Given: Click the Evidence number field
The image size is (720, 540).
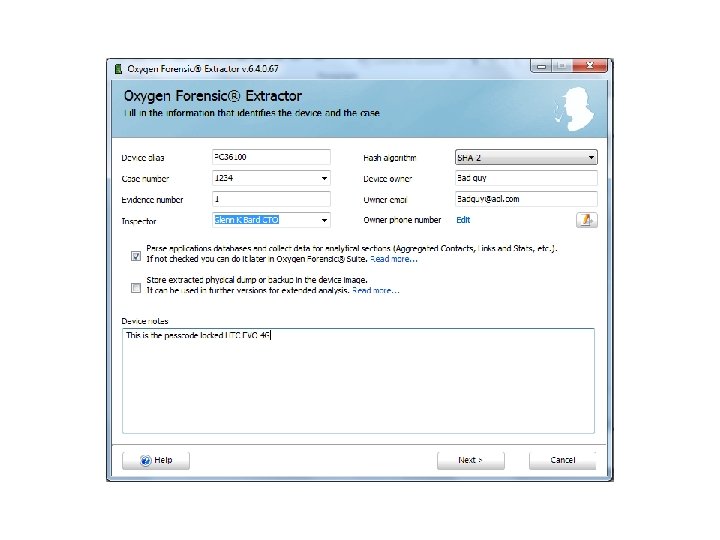Looking at the screenshot, I should click(x=271, y=199).
